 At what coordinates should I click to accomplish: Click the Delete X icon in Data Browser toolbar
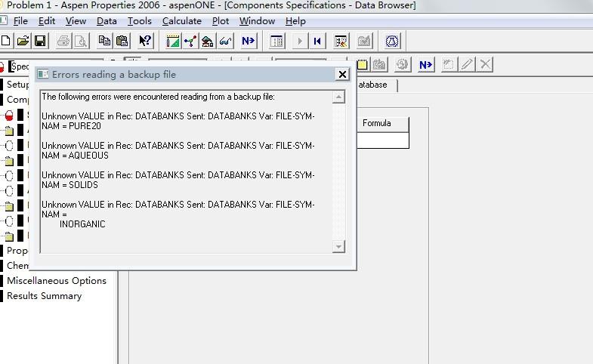coord(485,65)
